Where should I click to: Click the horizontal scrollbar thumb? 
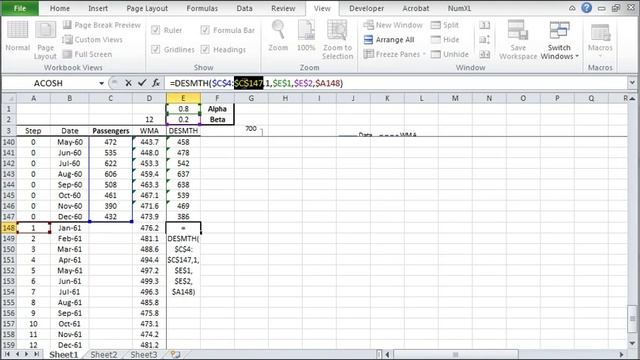(456, 355)
